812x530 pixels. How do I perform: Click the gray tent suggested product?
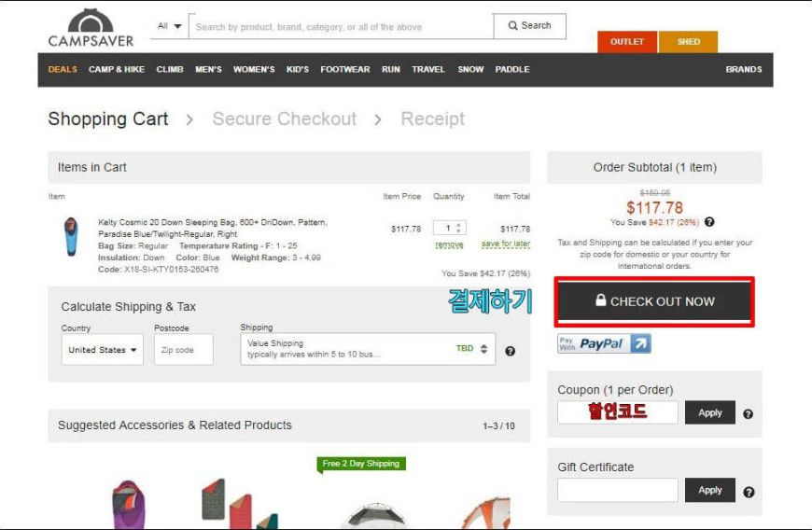tap(376, 515)
